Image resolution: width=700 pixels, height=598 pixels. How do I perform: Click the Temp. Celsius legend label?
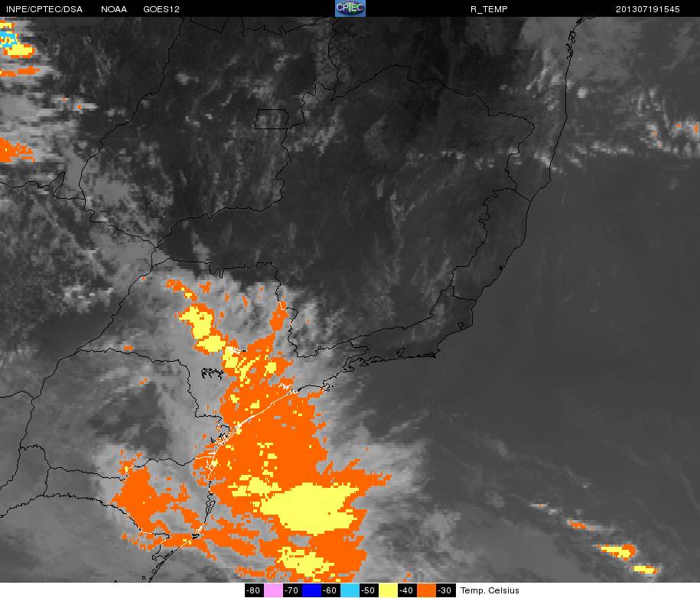click(490, 590)
